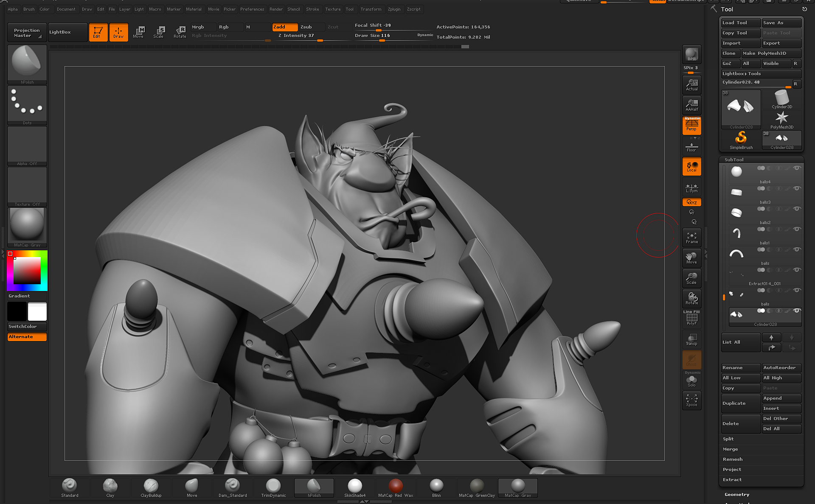This screenshot has width=815, height=504.
Task: Choose the Rotate transform tool in top bar
Action: [180, 32]
